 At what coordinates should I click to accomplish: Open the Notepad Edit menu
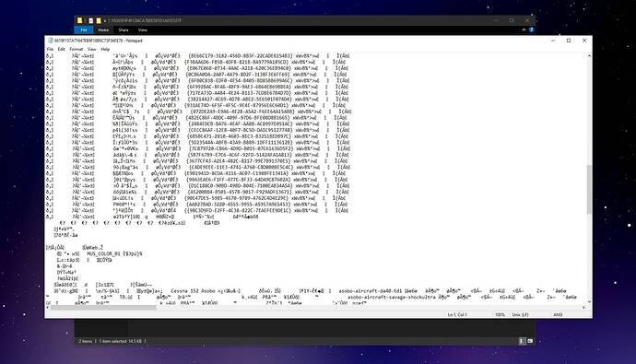(61, 49)
